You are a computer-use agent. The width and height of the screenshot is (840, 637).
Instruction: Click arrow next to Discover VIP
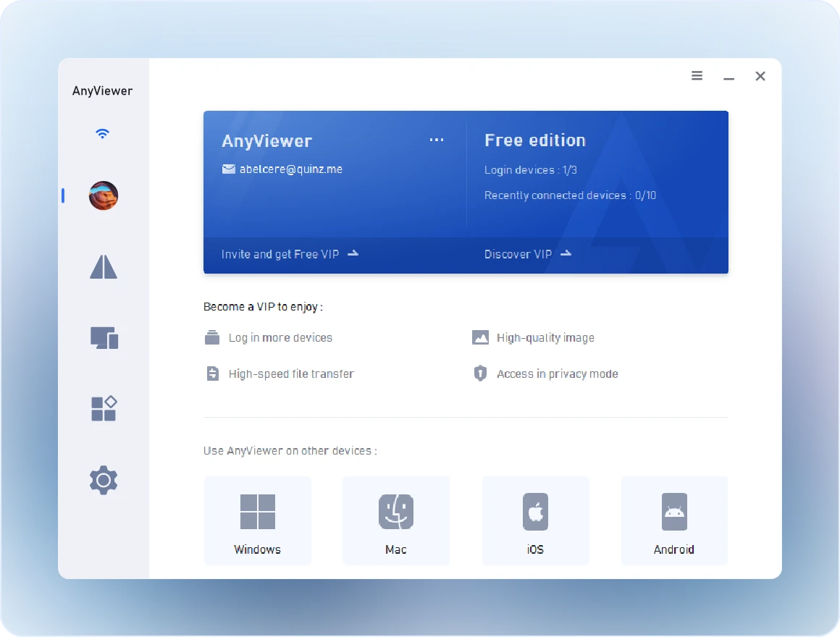[x=566, y=253]
